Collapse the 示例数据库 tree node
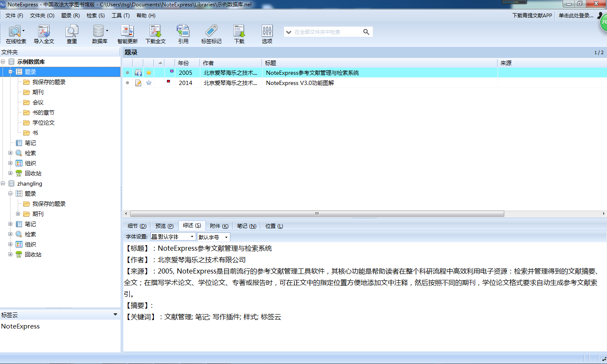Screen dimensions: 607x364 (x=3, y=62)
